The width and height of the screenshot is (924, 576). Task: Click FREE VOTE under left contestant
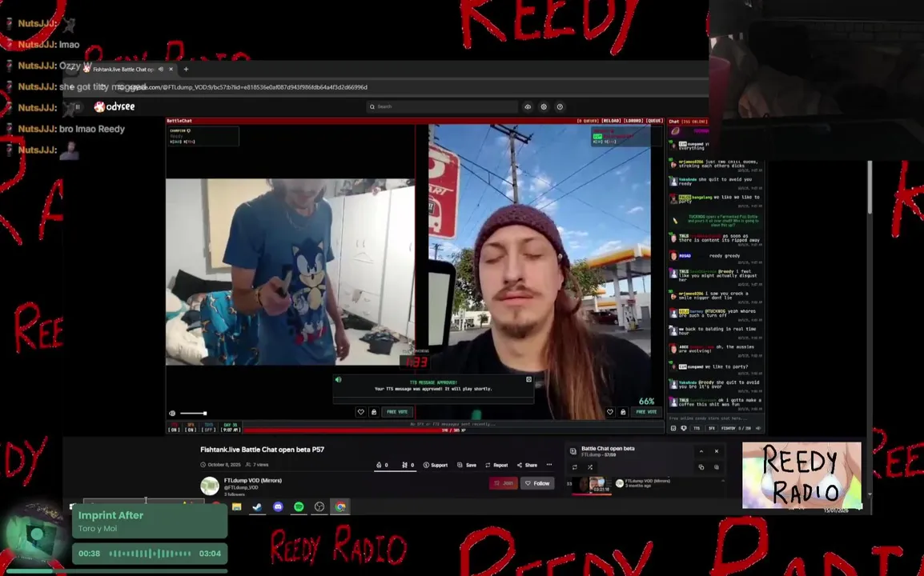tap(397, 412)
